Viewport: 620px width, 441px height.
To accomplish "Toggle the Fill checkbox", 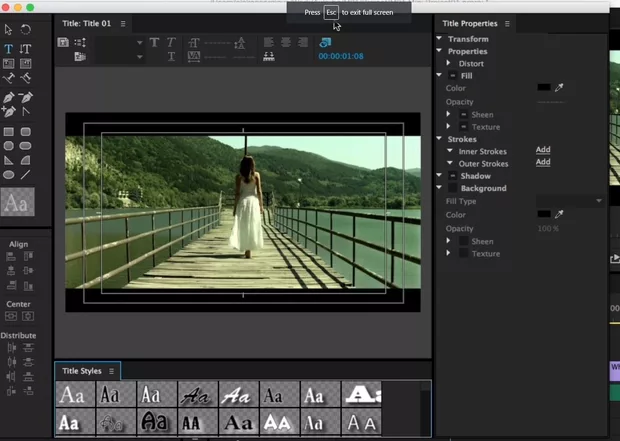I will pyautogui.click(x=452, y=76).
